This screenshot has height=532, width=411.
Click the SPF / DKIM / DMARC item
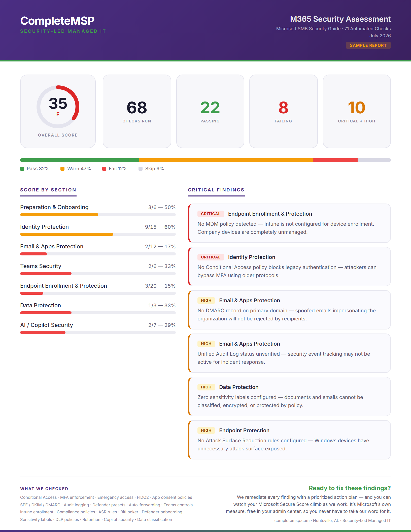[40, 505]
